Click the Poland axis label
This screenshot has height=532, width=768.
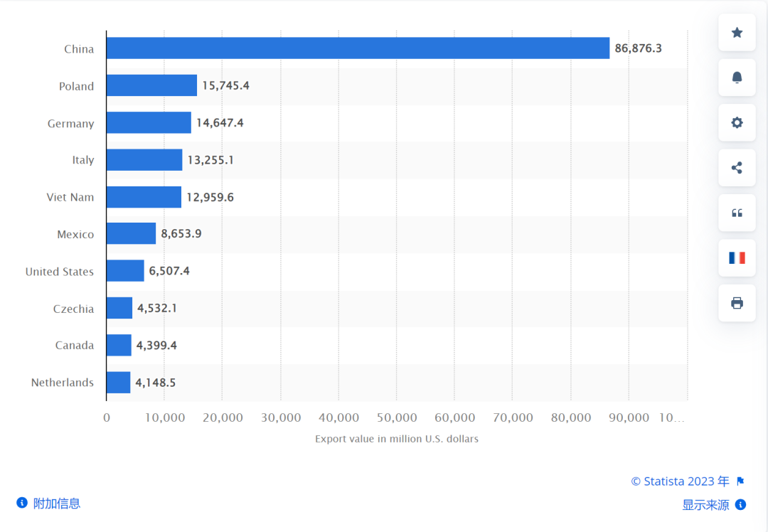tap(76, 86)
